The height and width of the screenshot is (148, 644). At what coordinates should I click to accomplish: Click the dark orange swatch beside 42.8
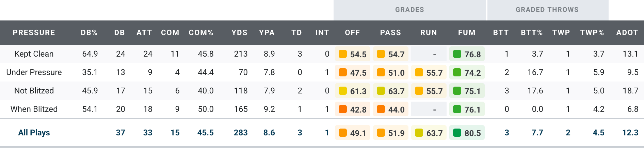(x=343, y=109)
